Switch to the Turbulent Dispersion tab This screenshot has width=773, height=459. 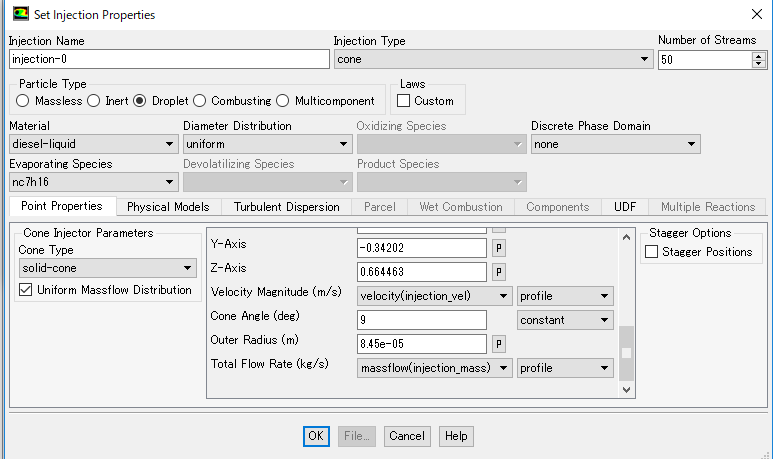[x=286, y=207]
